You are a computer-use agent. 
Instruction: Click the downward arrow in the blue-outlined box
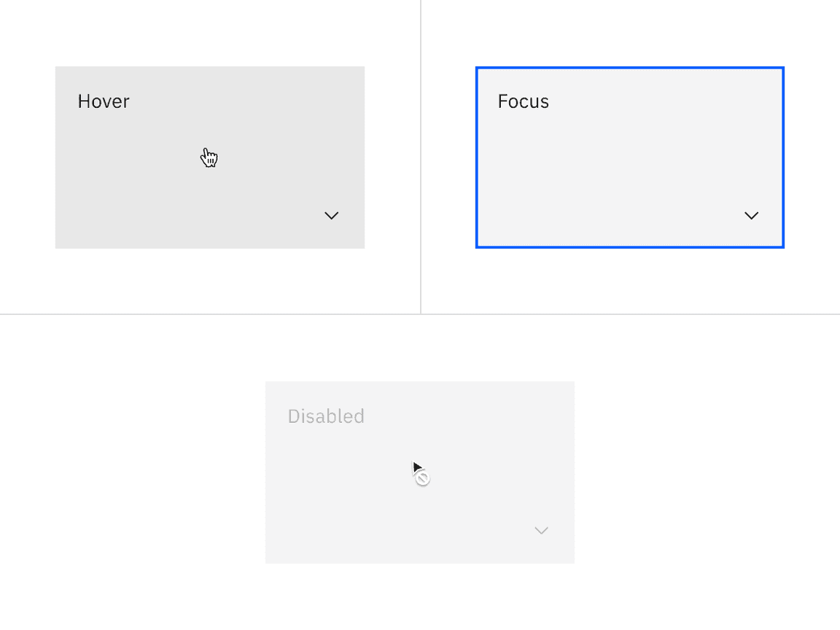coord(751,215)
